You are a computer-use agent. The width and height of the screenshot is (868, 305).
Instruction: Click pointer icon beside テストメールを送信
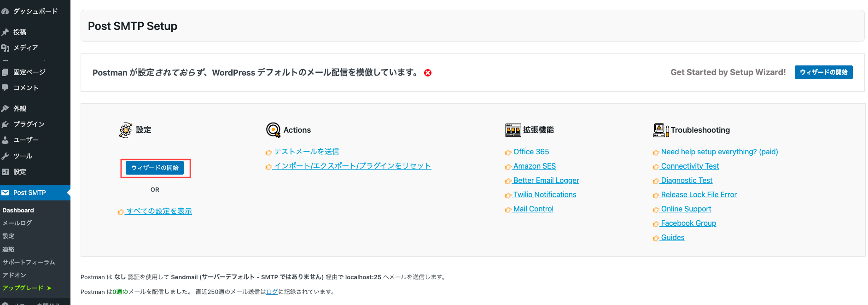coord(269,152)
